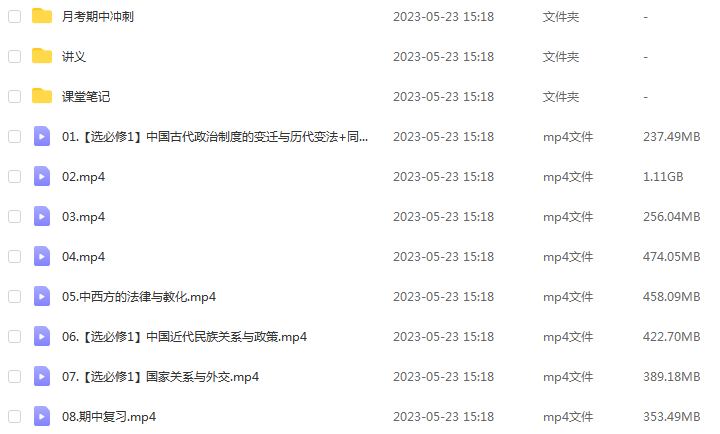Screen dimensions: 720x434
Task: Select the checkbox next to 02.mp4
Action: pos(15,176)
